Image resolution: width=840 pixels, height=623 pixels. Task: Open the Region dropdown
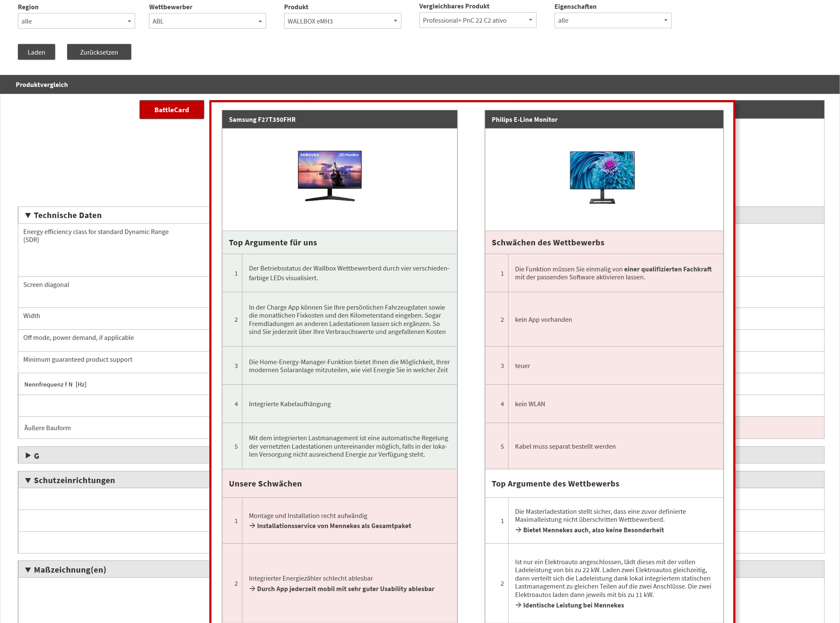click(76, 21)
